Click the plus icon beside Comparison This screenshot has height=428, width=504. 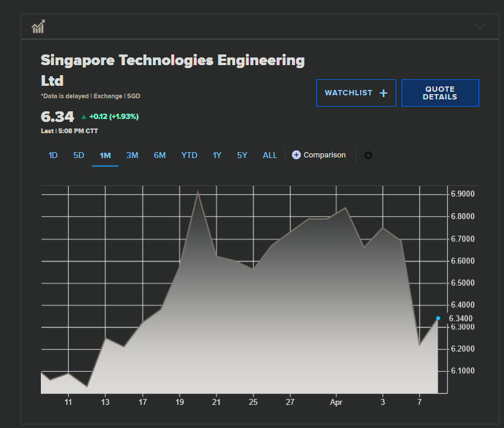(x=297, y=155)
